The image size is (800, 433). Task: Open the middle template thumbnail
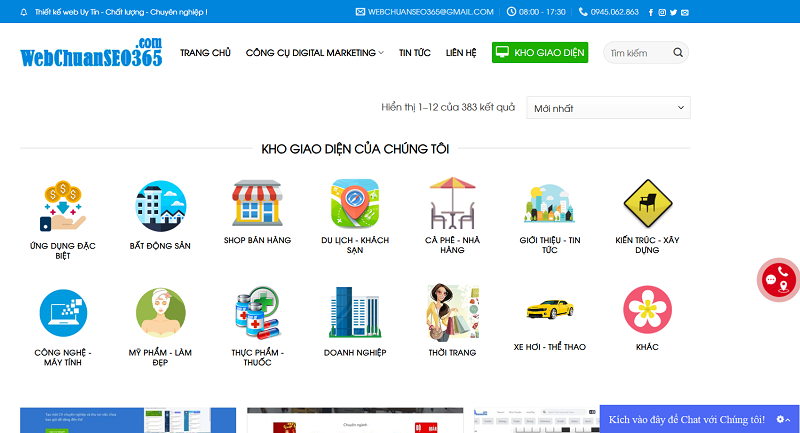point(355,420)
